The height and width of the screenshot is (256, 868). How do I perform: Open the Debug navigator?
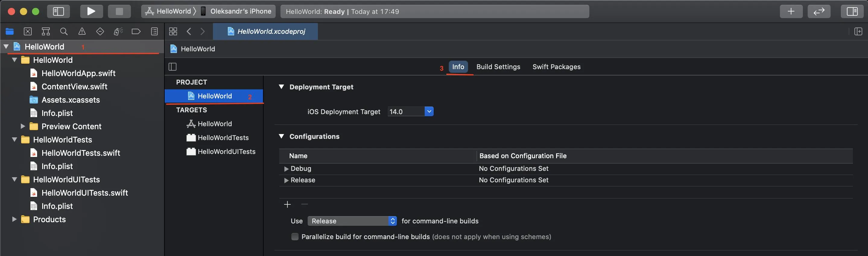[x=118, y=32]
